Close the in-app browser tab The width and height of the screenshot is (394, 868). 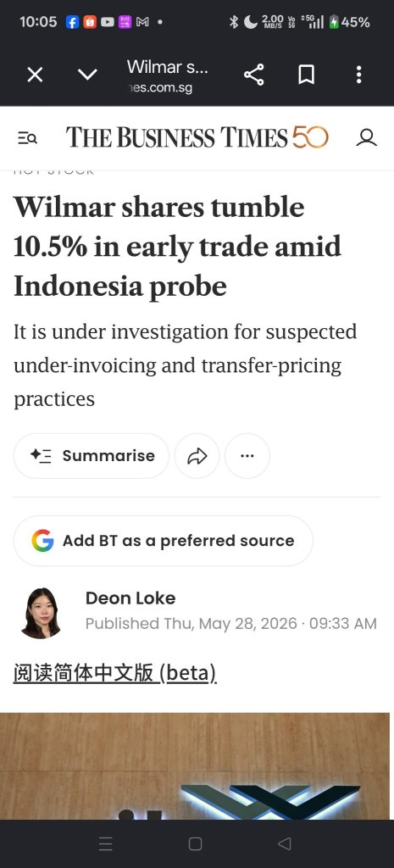tap(35, 75)
